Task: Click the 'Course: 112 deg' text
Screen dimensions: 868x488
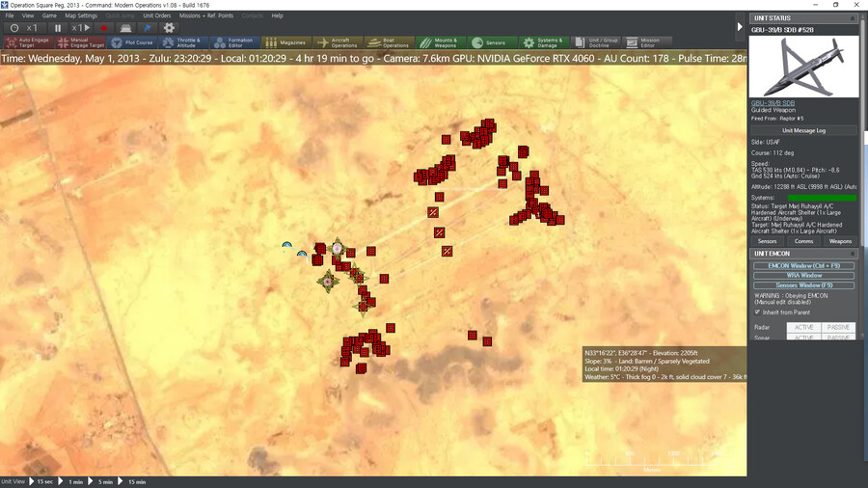Action: point(773,153)
